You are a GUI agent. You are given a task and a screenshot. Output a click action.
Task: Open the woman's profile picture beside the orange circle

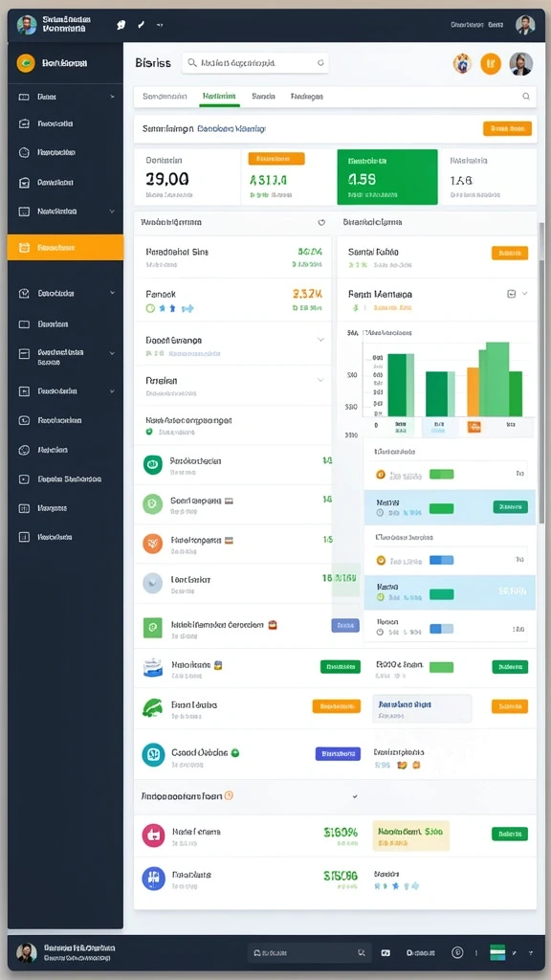point(521,63)
